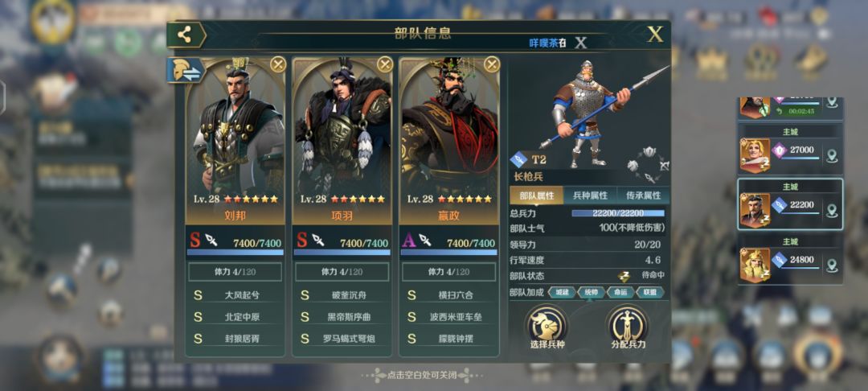Click the location pin beside 24800
The width and height of the screenshot is (868, 391).
pos(831,265)
